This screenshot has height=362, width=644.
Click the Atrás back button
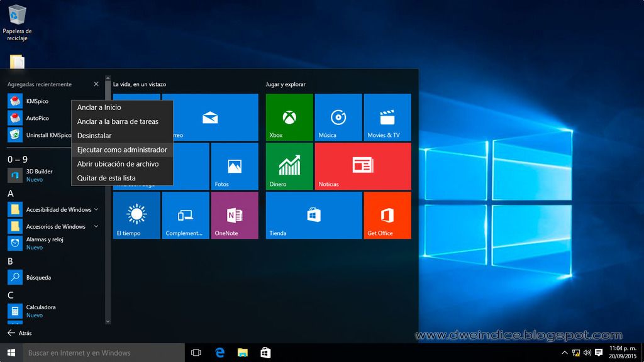[x=19, y=333]
